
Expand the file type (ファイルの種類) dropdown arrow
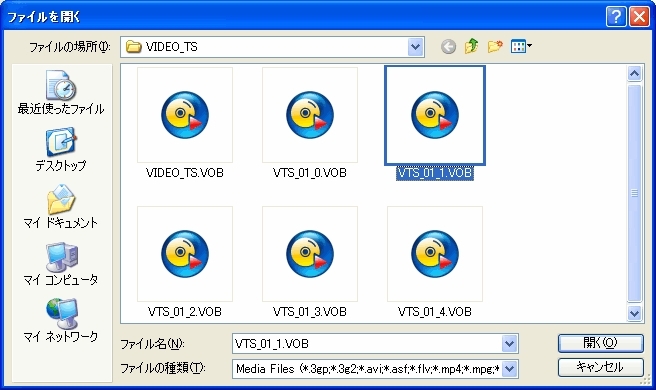[x=509, y=369]
